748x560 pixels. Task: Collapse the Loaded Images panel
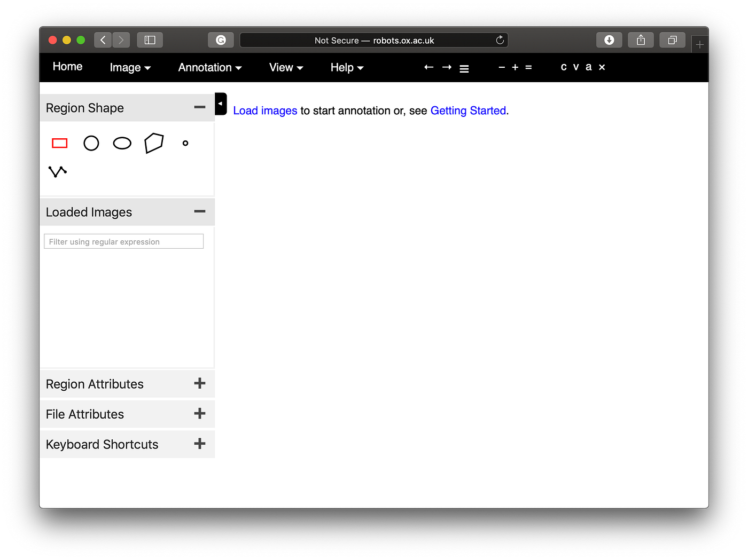click(200, 211)
